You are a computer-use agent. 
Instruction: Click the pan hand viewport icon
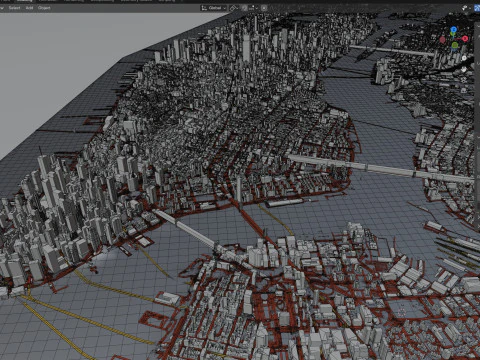[464, 69]
